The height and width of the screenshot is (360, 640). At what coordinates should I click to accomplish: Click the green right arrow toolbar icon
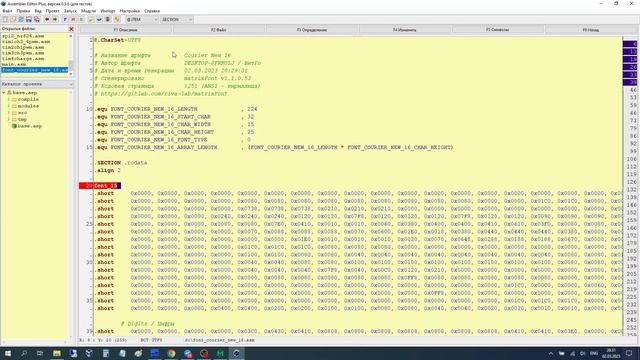coord(55,19)
